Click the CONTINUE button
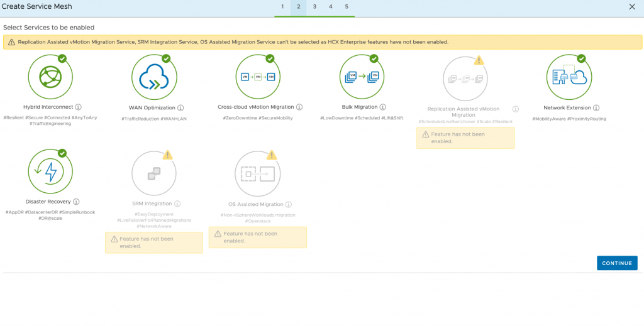This screenshot has height=326, width=644. tap(617, 263)
